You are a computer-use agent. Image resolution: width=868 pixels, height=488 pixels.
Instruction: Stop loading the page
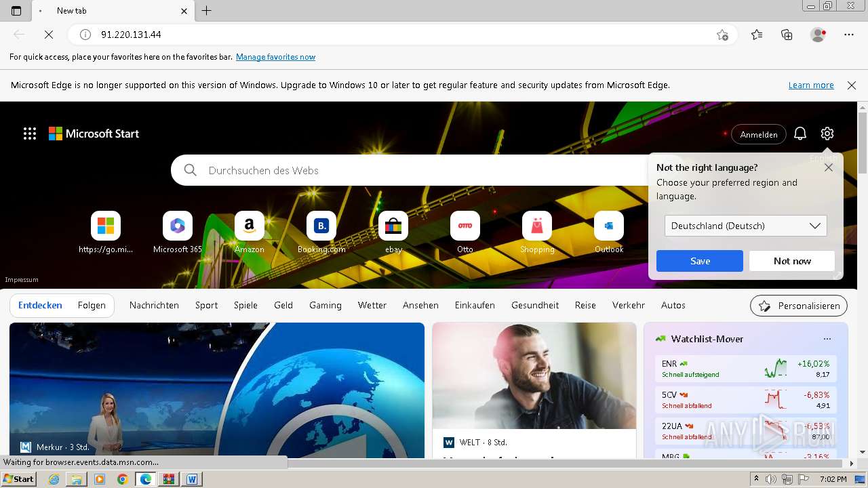49,35
